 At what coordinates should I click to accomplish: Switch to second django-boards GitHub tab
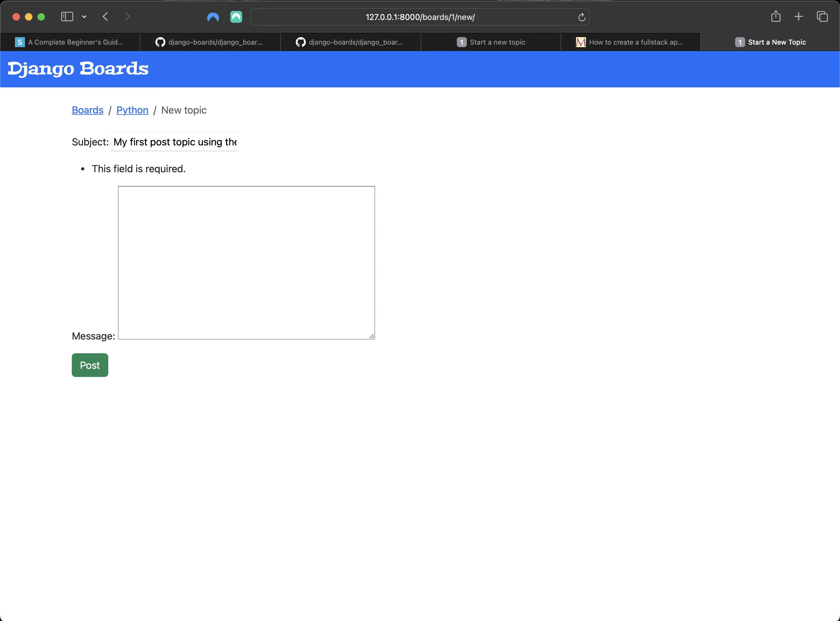[350, 42]
